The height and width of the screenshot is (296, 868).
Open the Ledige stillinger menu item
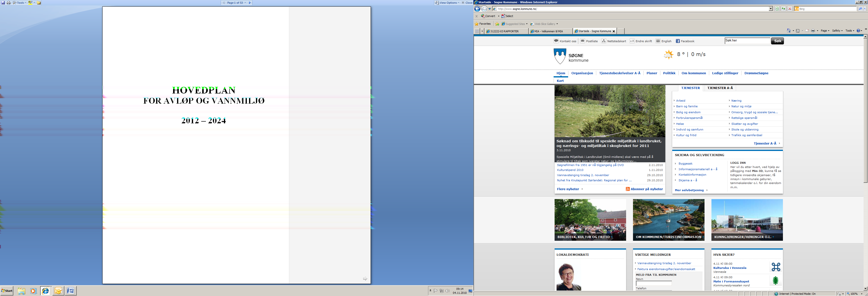[x=725, y=73]
